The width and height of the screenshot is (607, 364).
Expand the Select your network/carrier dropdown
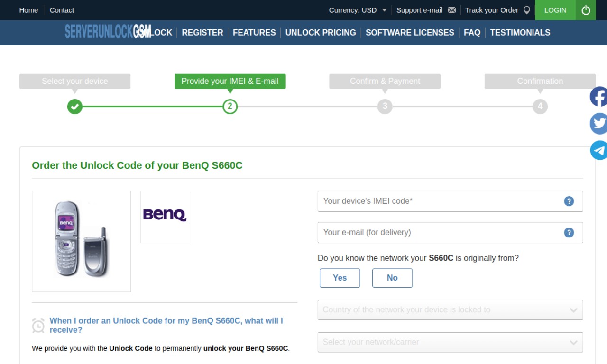click(x=450, y=342)
